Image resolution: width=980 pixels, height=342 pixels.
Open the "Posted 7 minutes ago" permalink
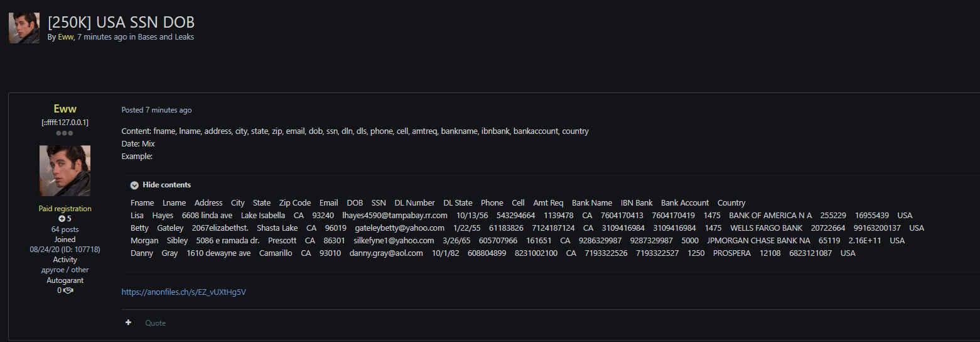(x=156, y=110)
